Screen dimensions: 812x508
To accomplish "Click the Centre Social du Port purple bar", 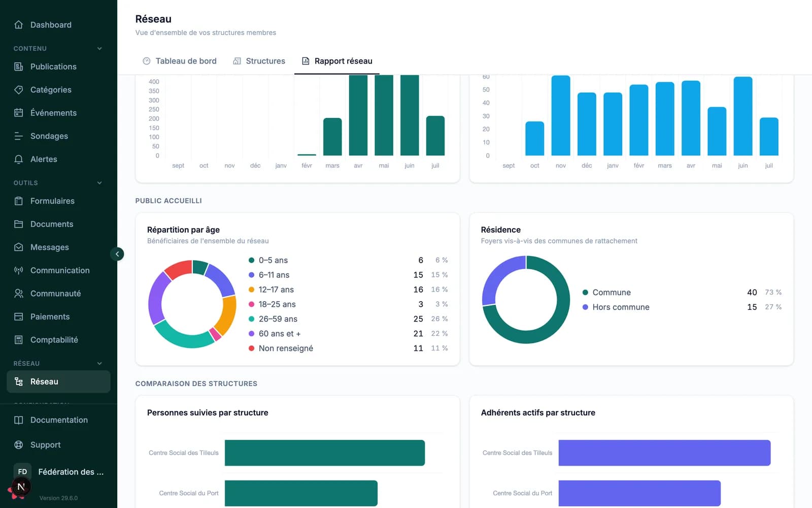I will coord(639,493).
